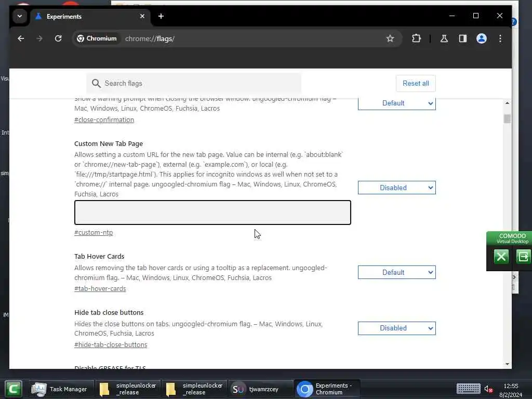Image resolution: width=532 pixels, height=399 pixels.
Task: Follow the #tab-hover-cards link
Action: (x=100, y=289)
